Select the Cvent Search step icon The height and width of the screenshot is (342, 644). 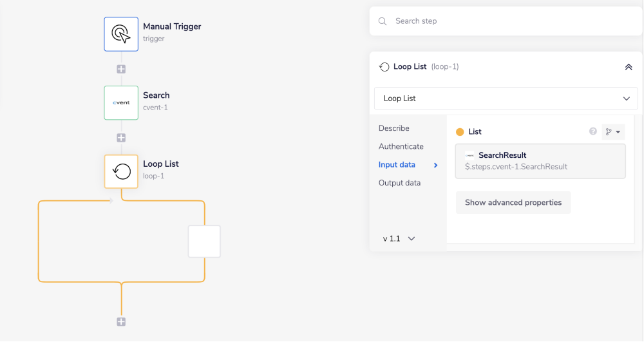pyautogui.click(x=121, y=103)
